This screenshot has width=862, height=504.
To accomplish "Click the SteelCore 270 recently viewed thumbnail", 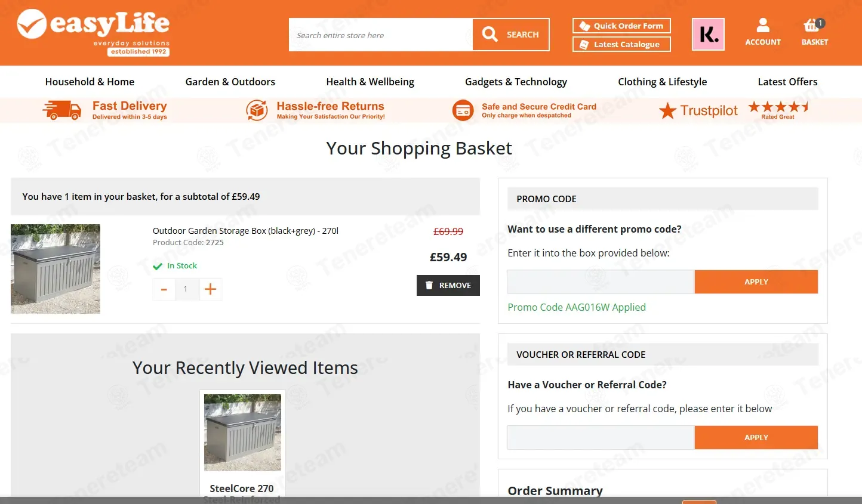I will click(242, 432).
